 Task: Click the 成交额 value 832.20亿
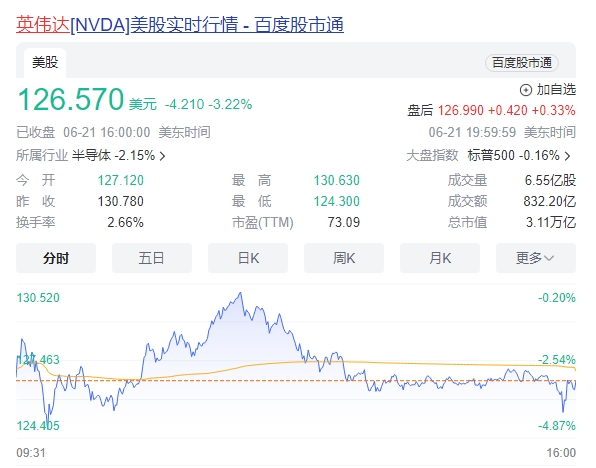550,201
